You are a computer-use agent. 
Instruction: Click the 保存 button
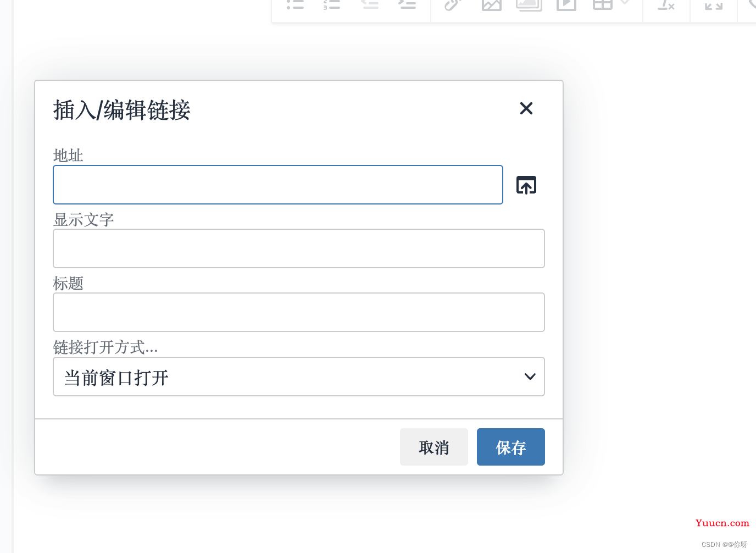point(511,447)
